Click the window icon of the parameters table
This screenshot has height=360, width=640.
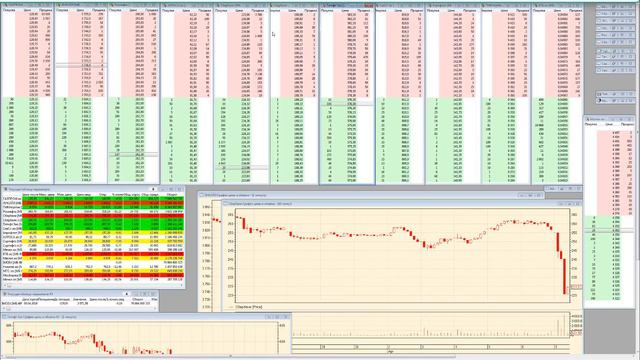[x=5, y=189]
